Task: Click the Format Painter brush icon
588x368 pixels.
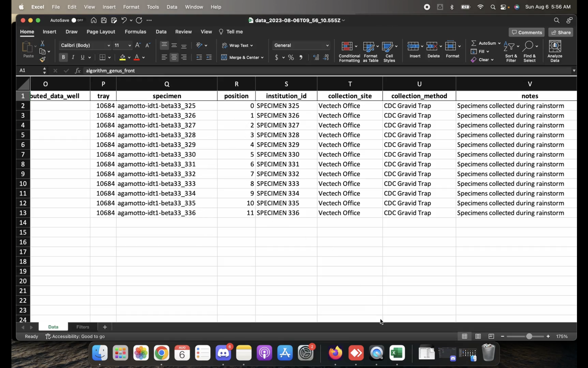Action: click(x=43, y=59)
